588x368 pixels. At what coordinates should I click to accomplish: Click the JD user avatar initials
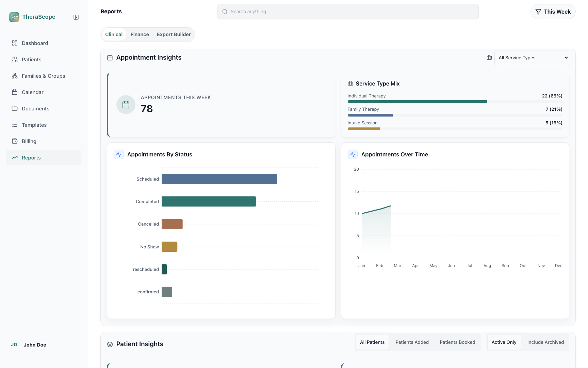pyautogui.click(x=14, y=345)
